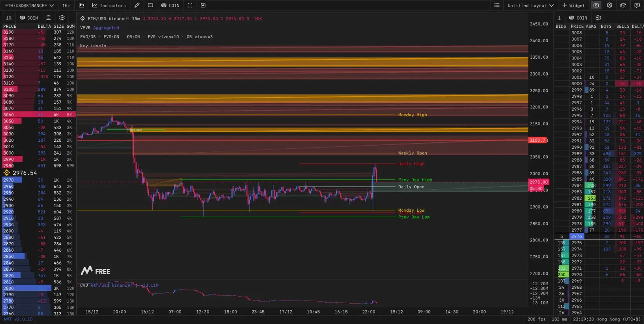Open the folder icon in top toolbar
Viewport: 644px width, 324px height.
tap(150, 5)
